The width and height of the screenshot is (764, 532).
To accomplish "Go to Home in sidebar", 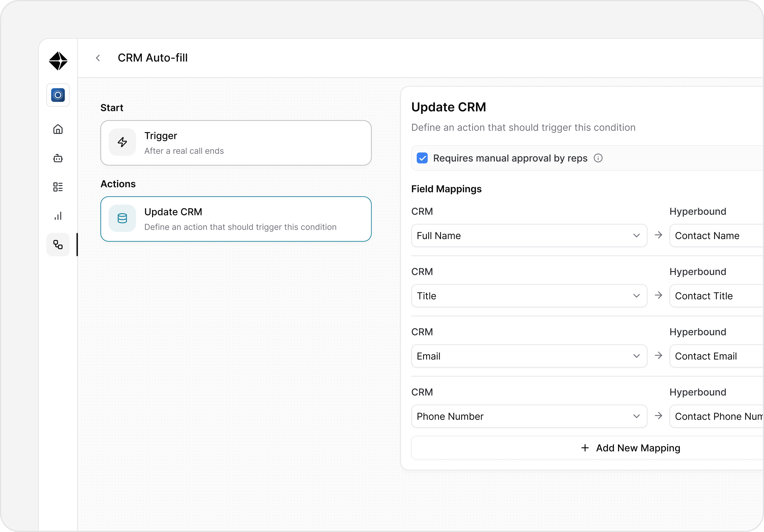I will pyautogui.click(x=58, y=129).
